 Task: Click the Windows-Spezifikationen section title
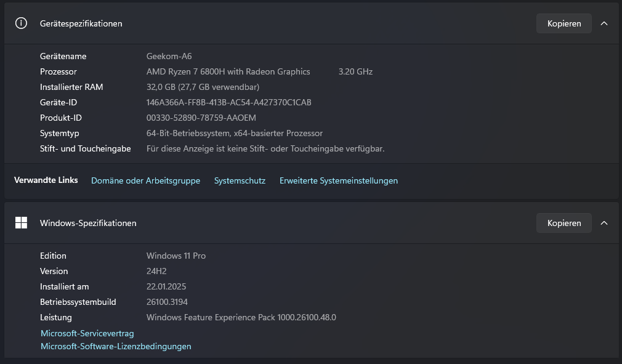click(88, 223)
